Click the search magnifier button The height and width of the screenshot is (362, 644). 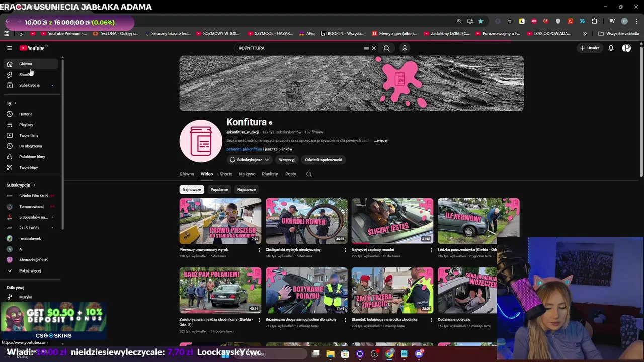point(386,48)
